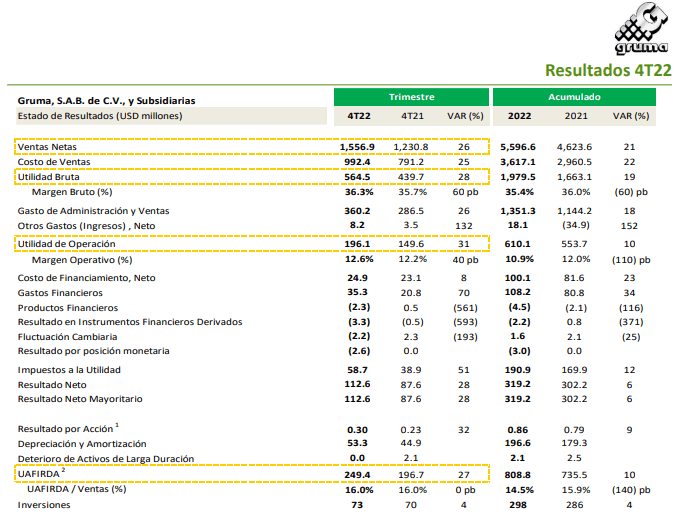
Task: Click Resultado por Acción value 0.30
Action: (x=357, y=430)
